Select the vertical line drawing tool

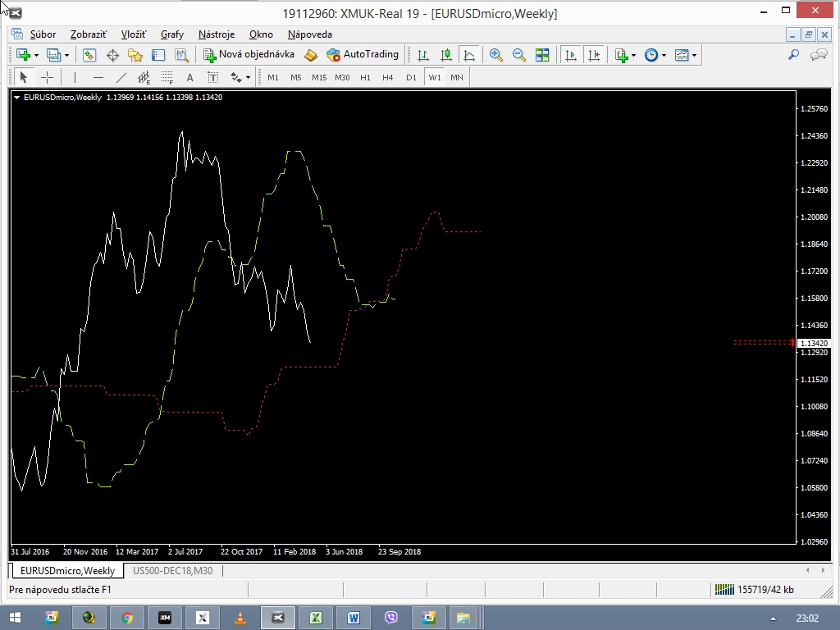(75, 77)
